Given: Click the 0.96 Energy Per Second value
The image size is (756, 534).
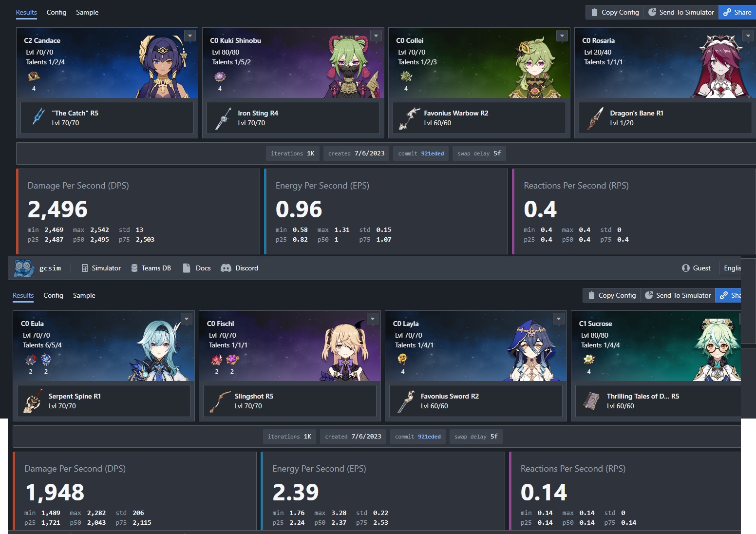Looking at the screenshot, I should click(299, 209).
